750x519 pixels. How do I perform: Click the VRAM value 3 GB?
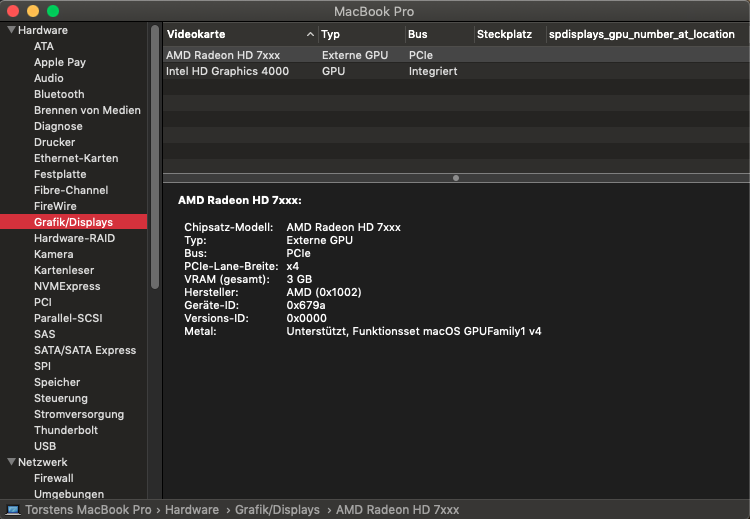pyautogui.click(x=299, y=279)
